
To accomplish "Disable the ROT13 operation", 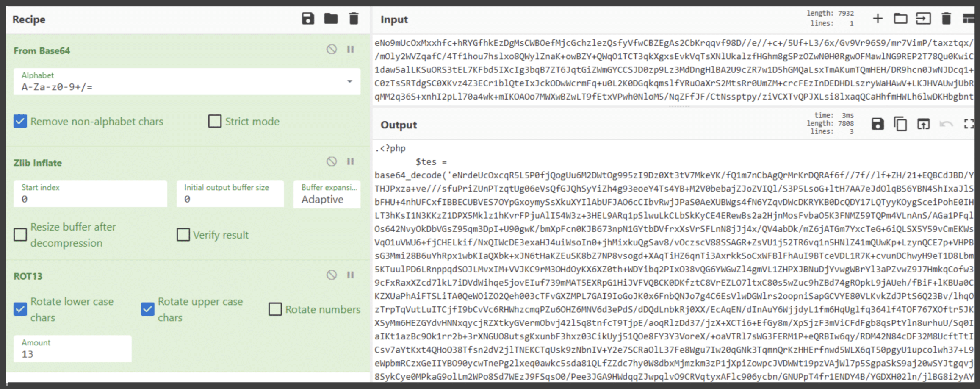I will pos(332,275).
